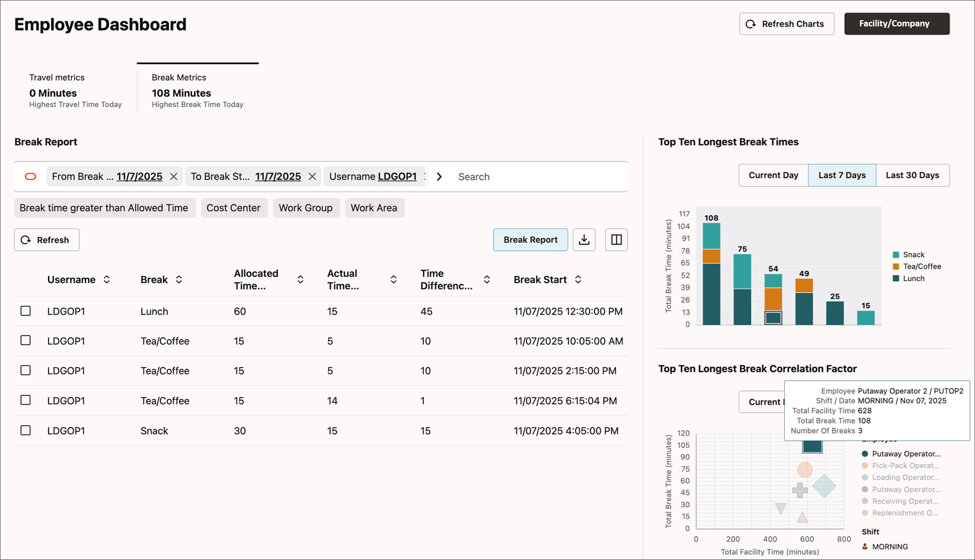Select the Last 30 Days tab
975x560 pixels.
click(912, 175)
